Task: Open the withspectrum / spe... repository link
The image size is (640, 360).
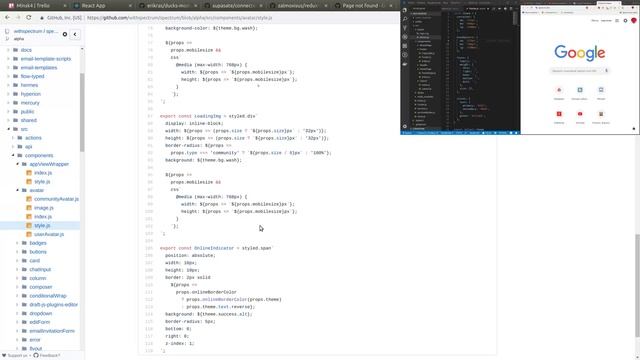Action: pos(36,31)
